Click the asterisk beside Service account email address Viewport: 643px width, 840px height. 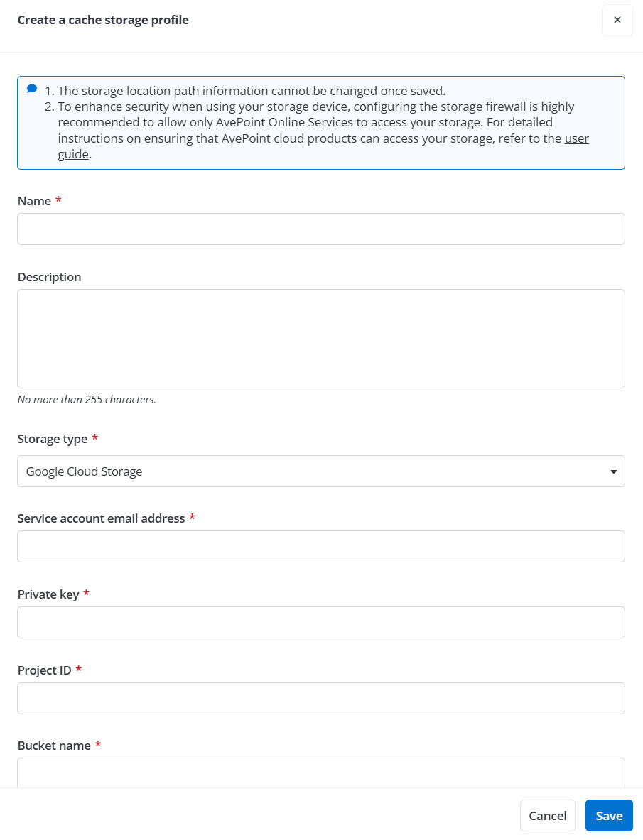tap(192, 518)
